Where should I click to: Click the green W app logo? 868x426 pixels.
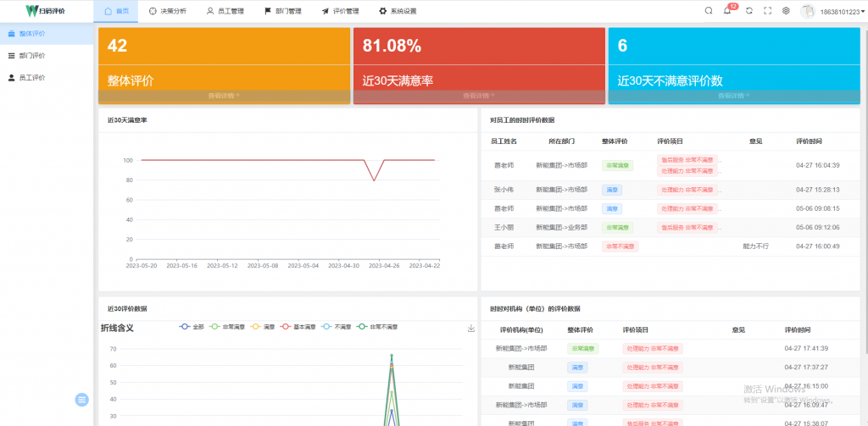tap(32, 10)
